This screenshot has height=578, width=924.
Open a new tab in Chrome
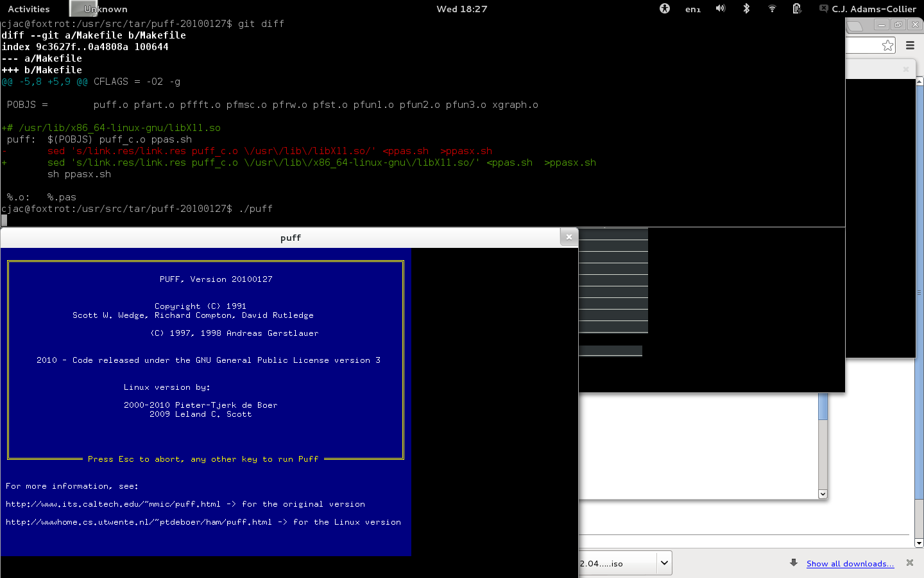pyautogui.click(x=855, y=26)
